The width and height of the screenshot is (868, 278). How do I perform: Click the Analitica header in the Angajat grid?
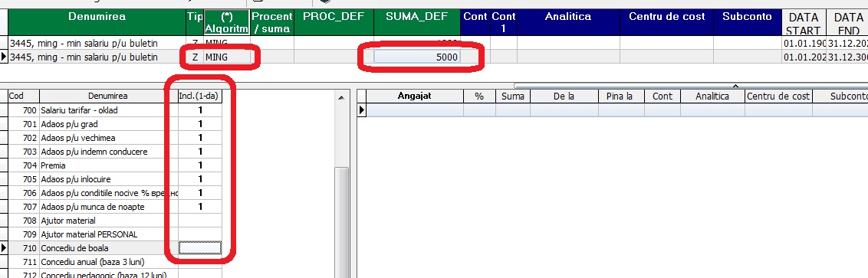coord(712,96)
